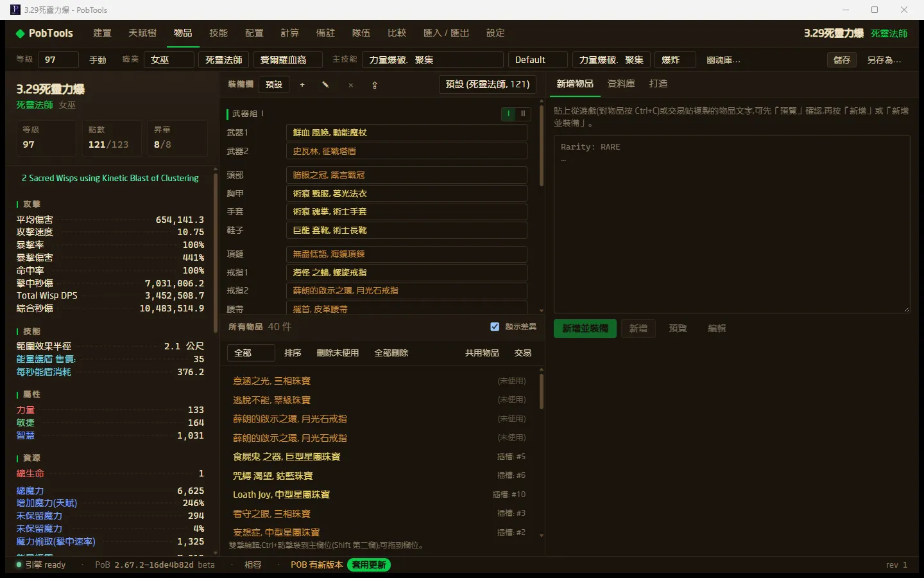Image resolution: width=924 pixels, height=578 pixels.
Task: Click the app icon in the title bar
Action: tap(15, 10)
